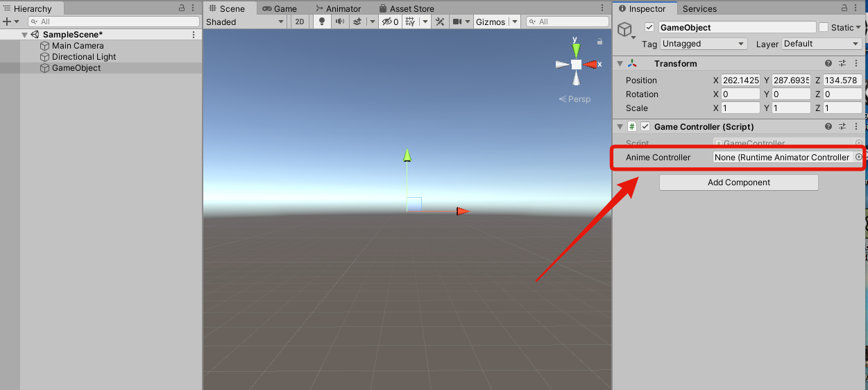Toggle scene effects layers icon
The width and height of the screenshot is (868, 390).
pos(357,22)
